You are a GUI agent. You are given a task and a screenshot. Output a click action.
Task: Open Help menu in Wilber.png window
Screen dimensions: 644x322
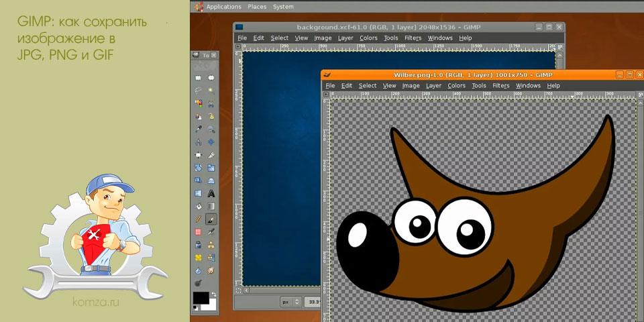(x=553, y=85)
